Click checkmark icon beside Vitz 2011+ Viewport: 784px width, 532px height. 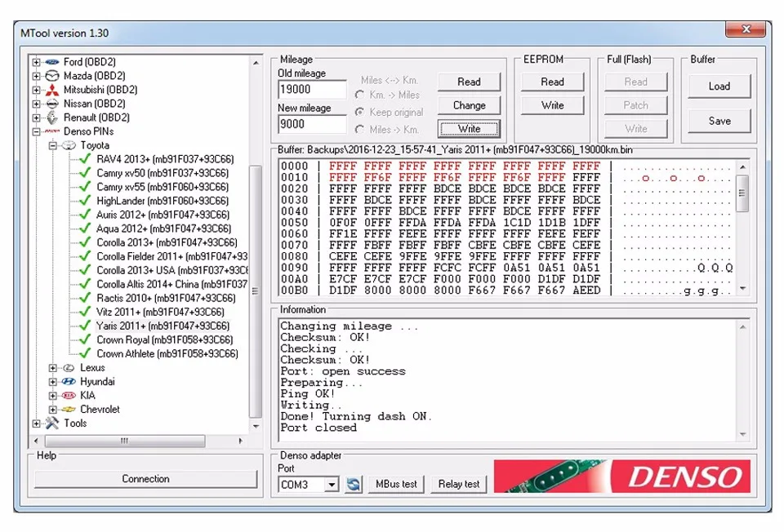tap(85, 312)
